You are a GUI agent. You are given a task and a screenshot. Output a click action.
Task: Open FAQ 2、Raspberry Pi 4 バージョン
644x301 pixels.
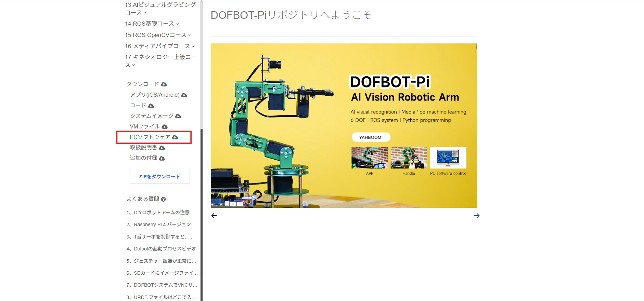(x=161, y=224)
